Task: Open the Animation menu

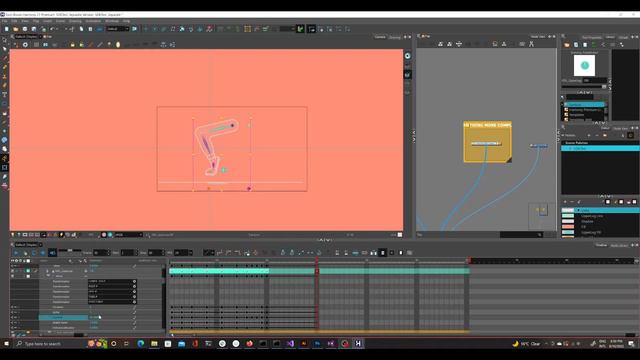Action: 93,21
